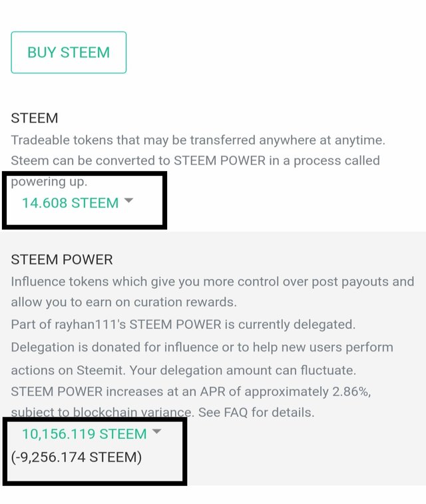Image resolution: width=426 pixels, height=504 pixels.
Task: Click the Delegation is donated line
Action: tap(202, 347)
